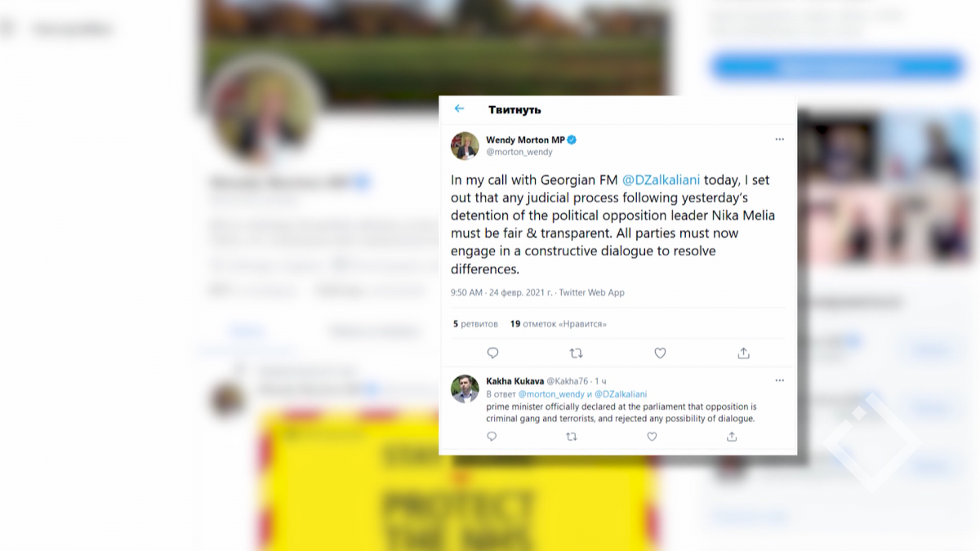Open more options for Wendy Morton's tweet
This screenshot has width=980, height=551.
(779, 140)
